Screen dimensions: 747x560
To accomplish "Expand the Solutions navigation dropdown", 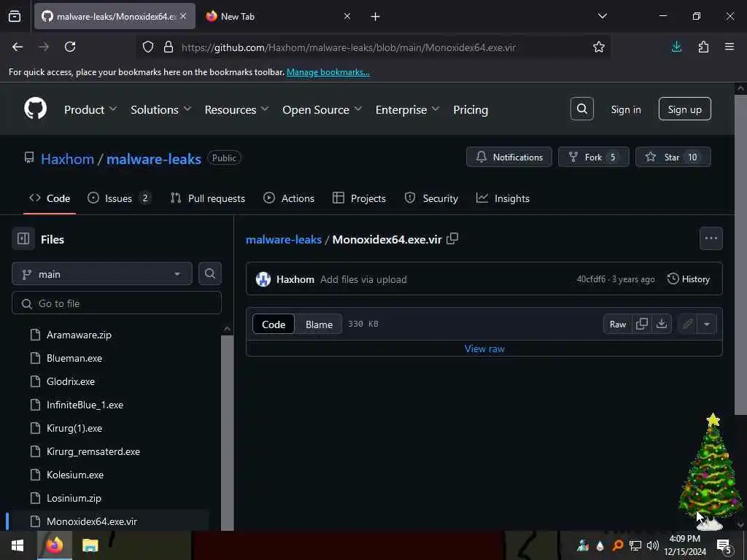I will click(x=161, y=109).
